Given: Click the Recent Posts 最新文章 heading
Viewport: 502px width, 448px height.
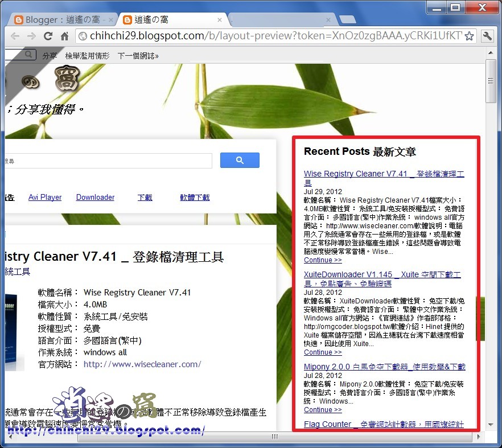Looking at the screenshot, I should pos(360,151).
